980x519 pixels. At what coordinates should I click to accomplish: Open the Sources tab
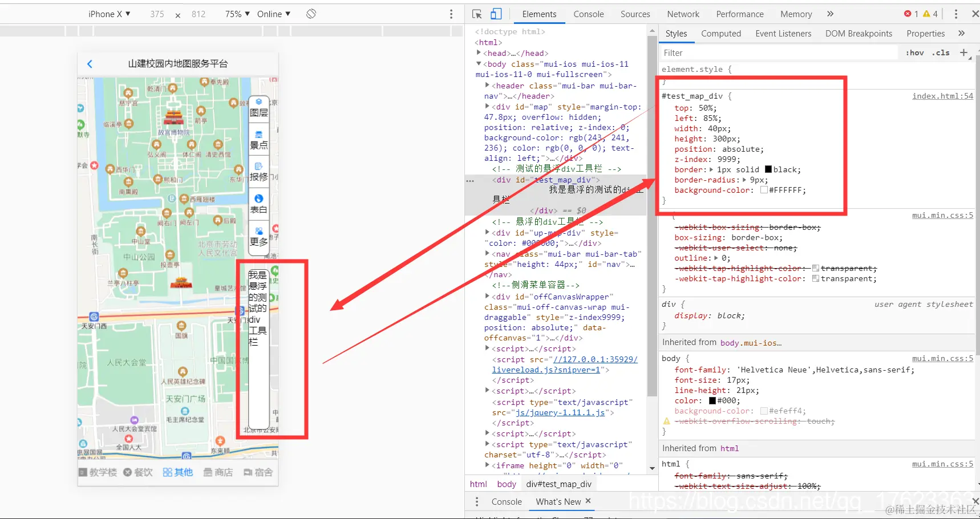[x=635, y=14]
